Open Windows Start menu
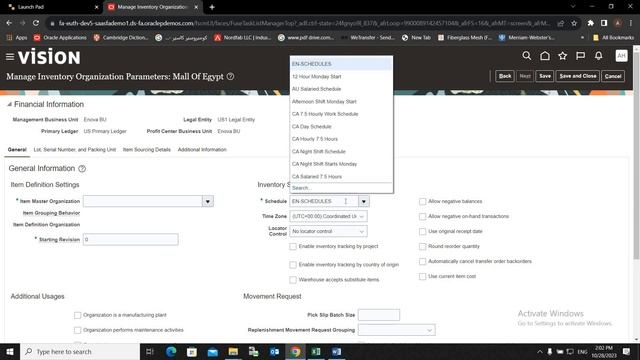Screen dimensions: 640x360 (9, 351)
